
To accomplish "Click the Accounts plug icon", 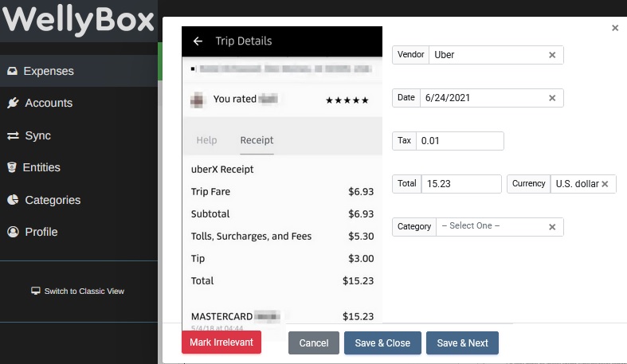I will (x=13, y=103).
